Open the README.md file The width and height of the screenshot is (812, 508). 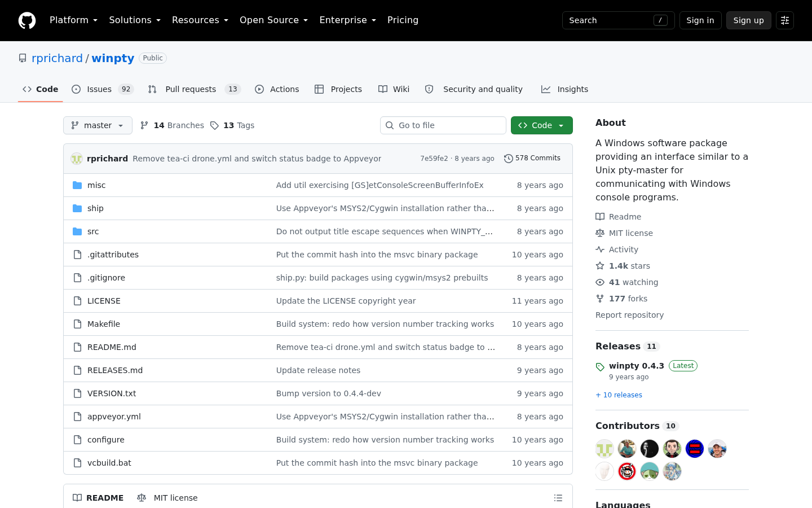[112, 347]
